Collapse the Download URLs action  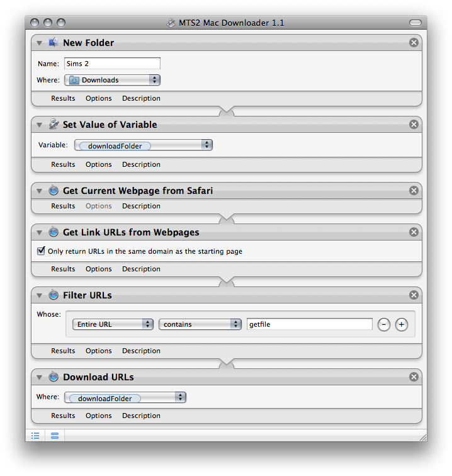click(39, 377)
